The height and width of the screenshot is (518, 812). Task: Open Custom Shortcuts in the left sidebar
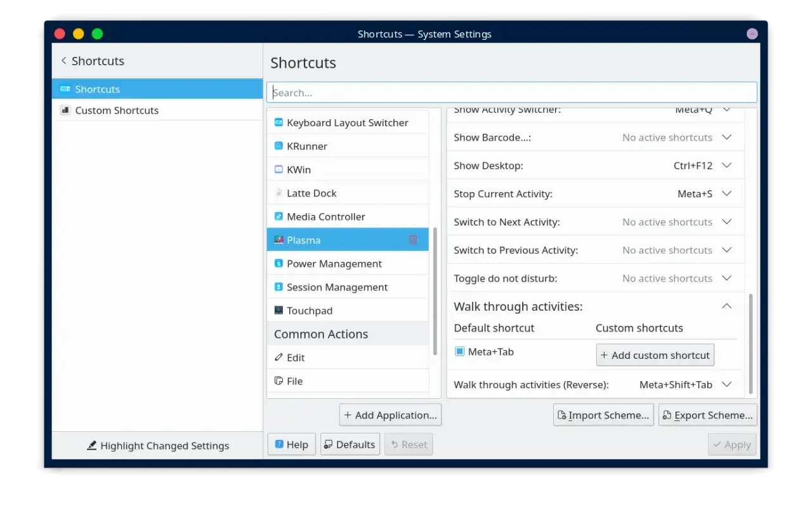(x=157, y=110)
